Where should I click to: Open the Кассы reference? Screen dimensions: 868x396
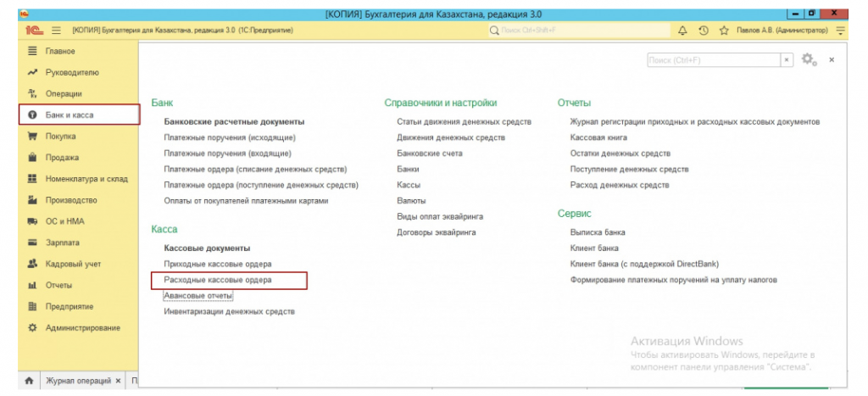pos(409,185)
